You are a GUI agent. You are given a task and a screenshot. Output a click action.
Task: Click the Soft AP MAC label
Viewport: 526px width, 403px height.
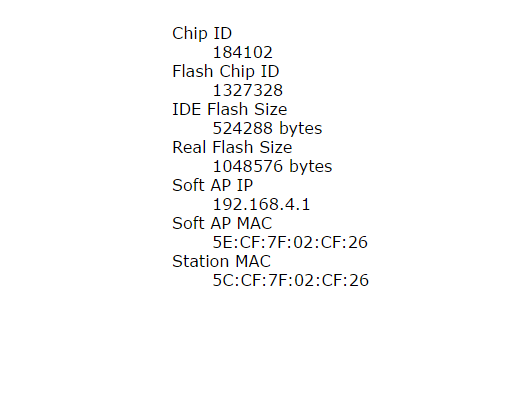tap(222, 223)
